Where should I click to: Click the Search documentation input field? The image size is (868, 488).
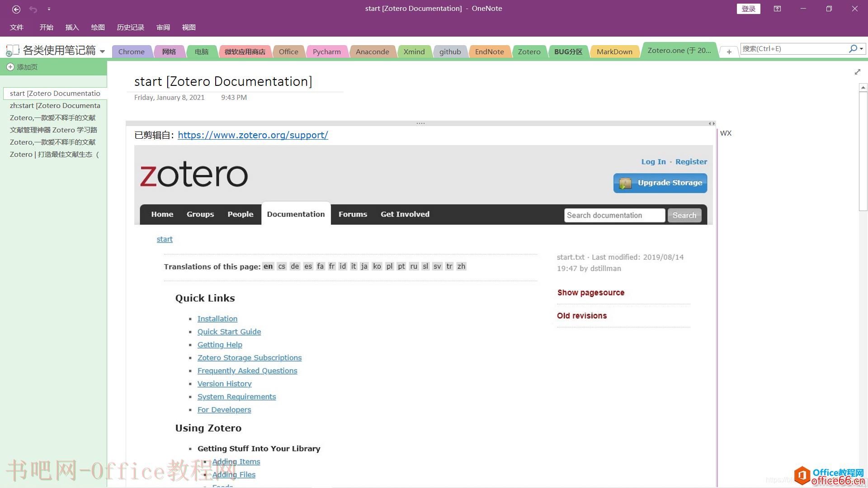[614, 215]
